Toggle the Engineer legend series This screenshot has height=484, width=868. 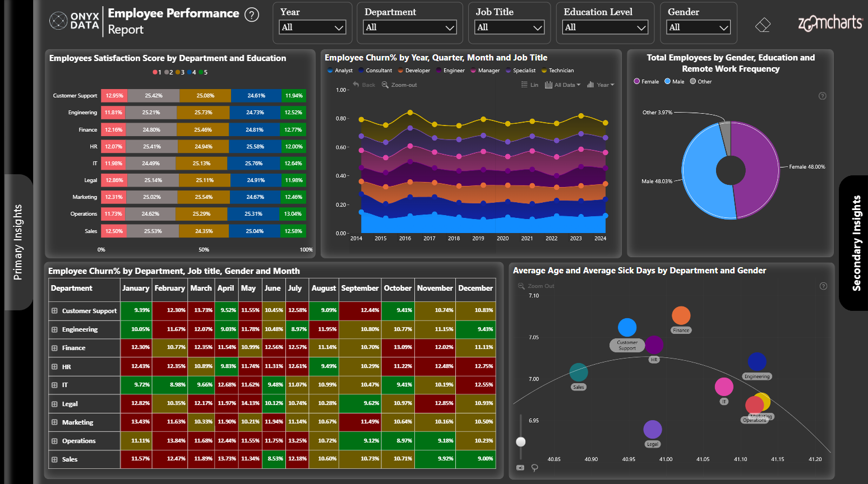click(450, 71)
